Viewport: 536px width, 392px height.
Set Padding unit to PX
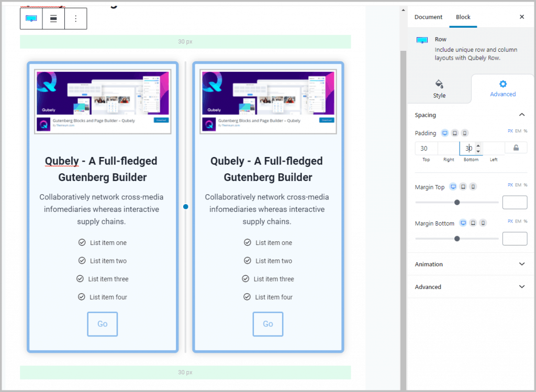[x=510, y=131]
